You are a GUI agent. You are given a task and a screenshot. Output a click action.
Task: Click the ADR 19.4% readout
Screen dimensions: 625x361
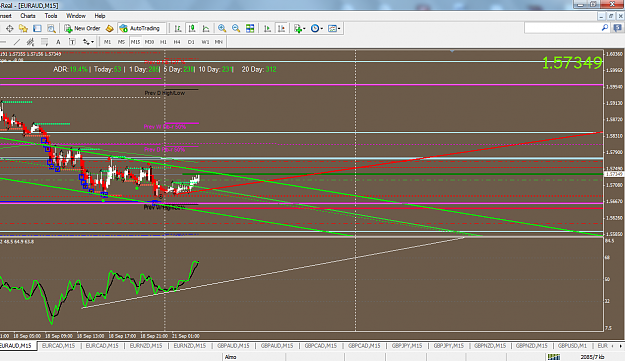click(71, 69)
